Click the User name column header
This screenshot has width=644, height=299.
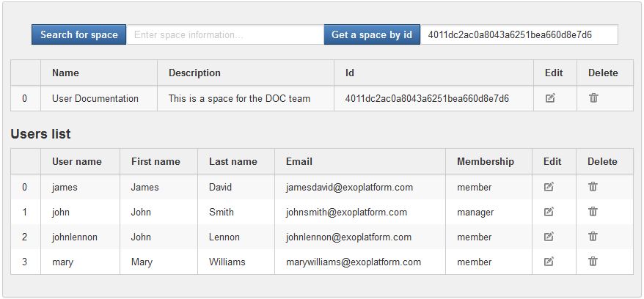click(x=80, y=162)
